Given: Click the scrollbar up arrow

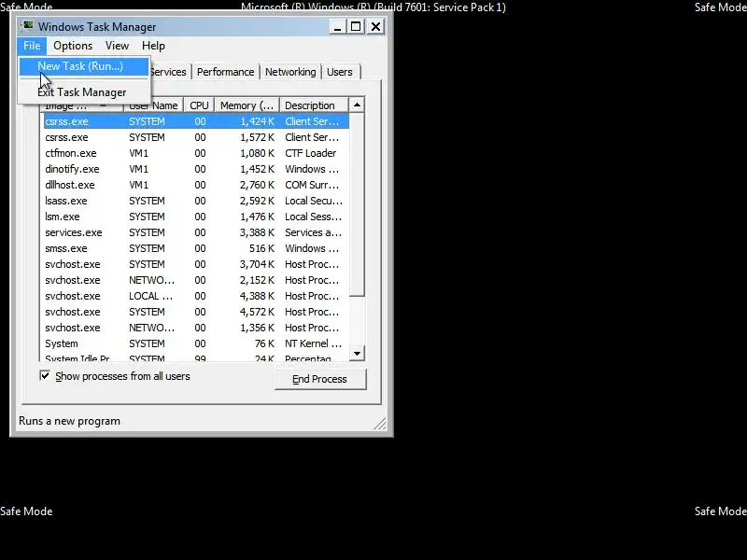Looking at the screenshot, I should coord(357,105).
